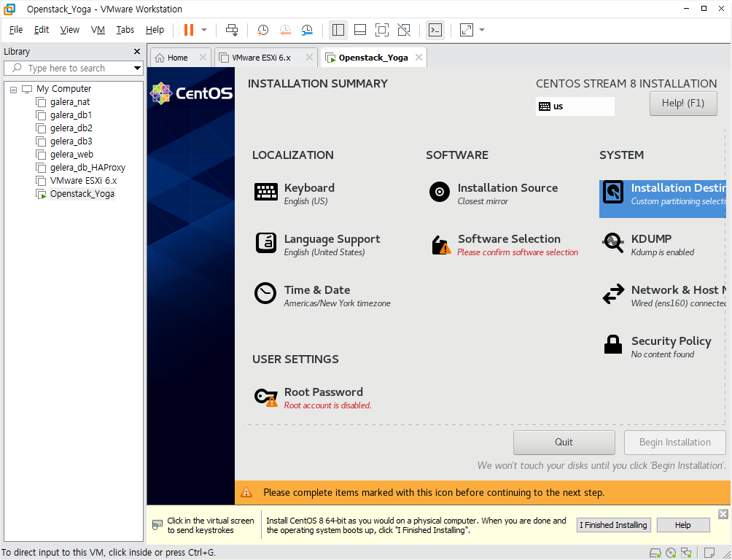Click 'Please confirm software selection' text
The image size is (732, 560).
[x=518, y=252]
